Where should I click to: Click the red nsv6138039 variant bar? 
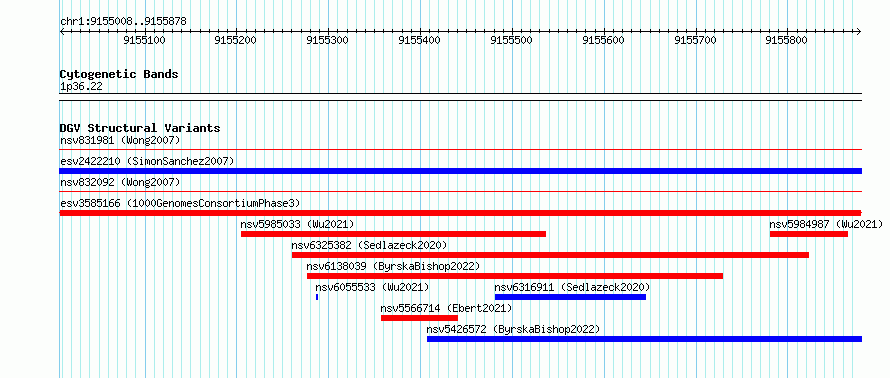515,276
